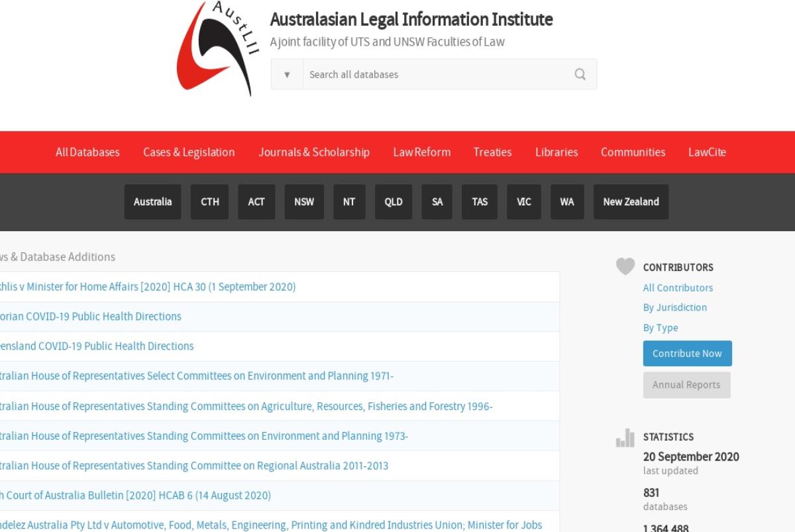Click the AustLII logo

[217, 48]
